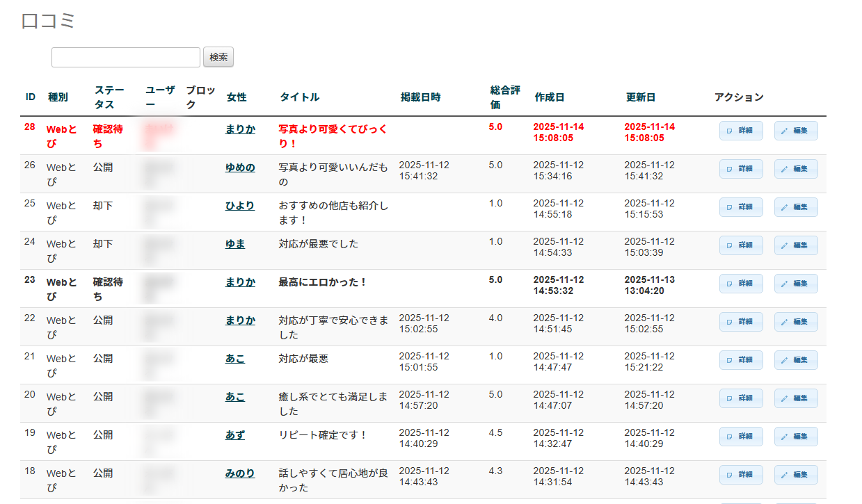Screen dimensions: 862x504
Task: Open 詳細 for review ID 22
Action: 741,322
